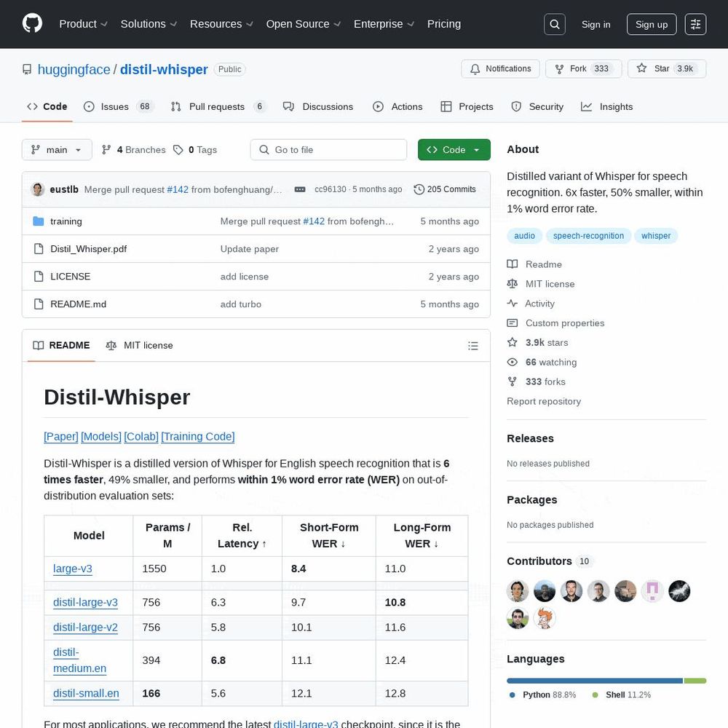Expand the Enterprise menu
728x728 pixels.
click(x=384, y=24)
